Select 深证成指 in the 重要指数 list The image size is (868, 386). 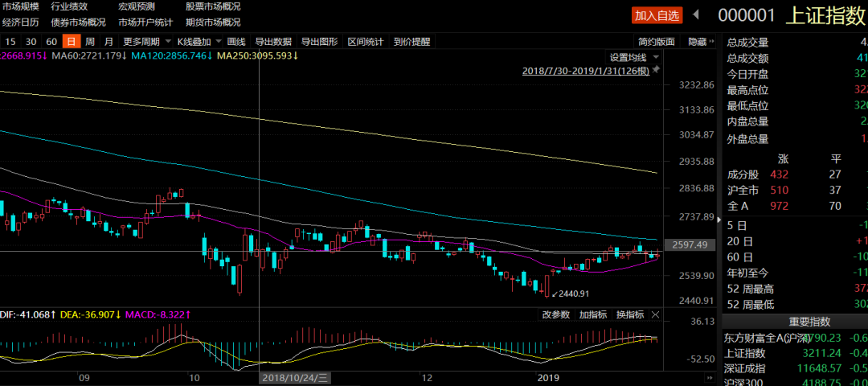click(745, 368)
